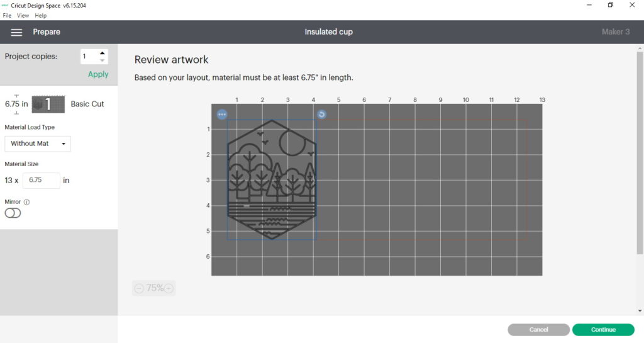Screen dimensions: 644x343
Task: Select the mat thumbnail labeled 1
Action: coord(49,104)
